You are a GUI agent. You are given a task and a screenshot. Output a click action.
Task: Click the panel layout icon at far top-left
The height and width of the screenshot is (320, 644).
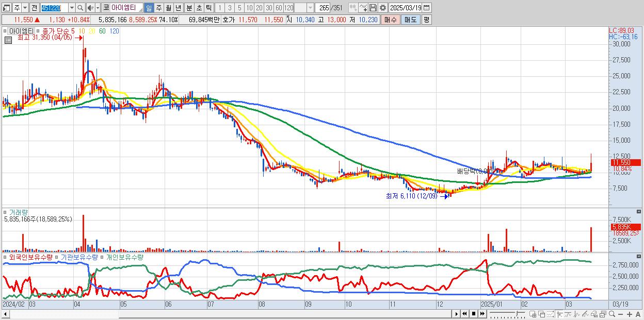(6, 8)
